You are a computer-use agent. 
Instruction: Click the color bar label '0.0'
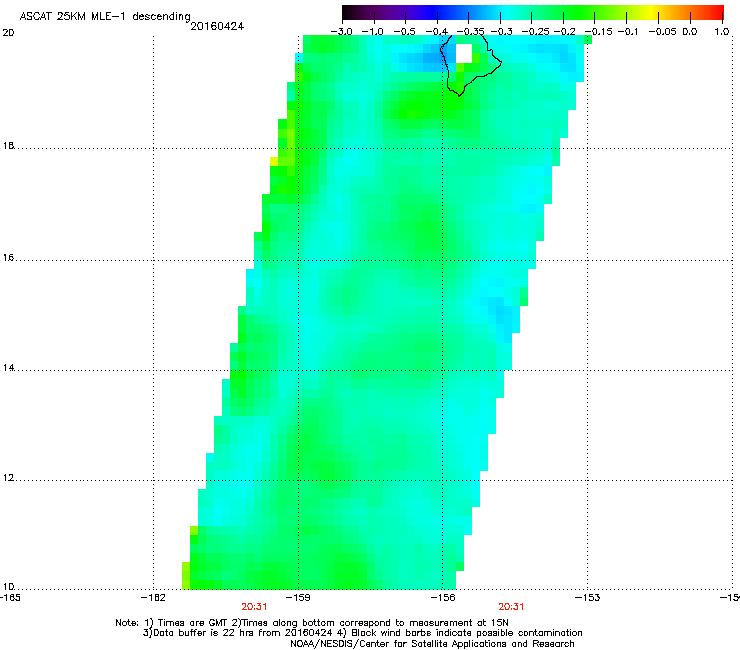(x=690, y=32)
